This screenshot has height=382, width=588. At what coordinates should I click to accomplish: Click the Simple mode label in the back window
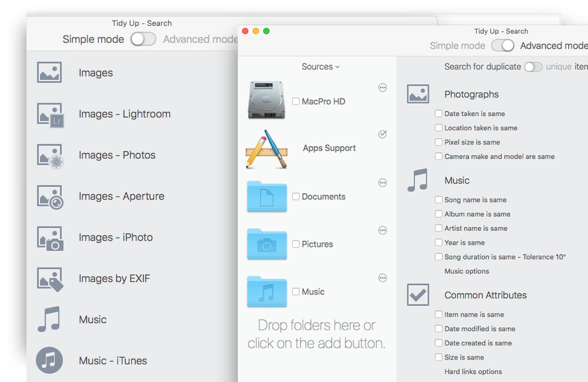(x=93, y=39)
